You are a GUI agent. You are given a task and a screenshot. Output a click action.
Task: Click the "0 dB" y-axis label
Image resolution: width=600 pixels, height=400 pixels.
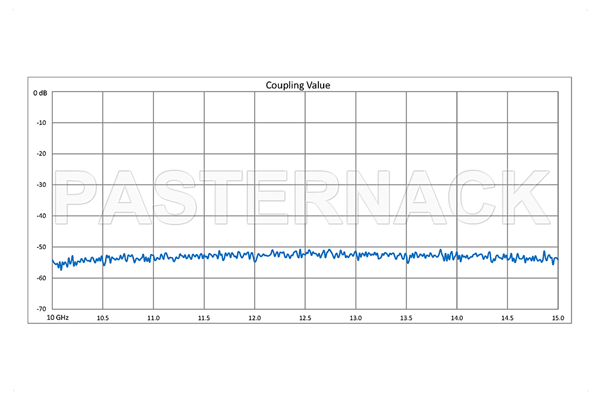tap(40, 92)
